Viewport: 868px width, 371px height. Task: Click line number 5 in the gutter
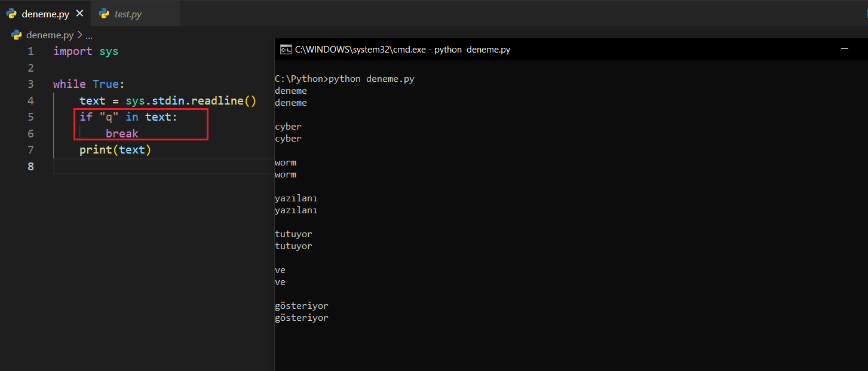[30, 117]
